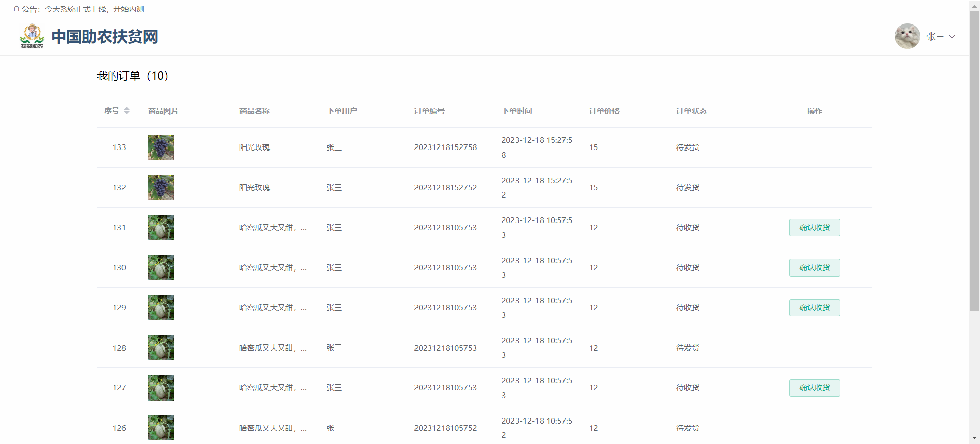Image resolution: width=980 pixels, height=444 pixels.
Task: Click the price 15 in row 133
Action: click(593, 147)
